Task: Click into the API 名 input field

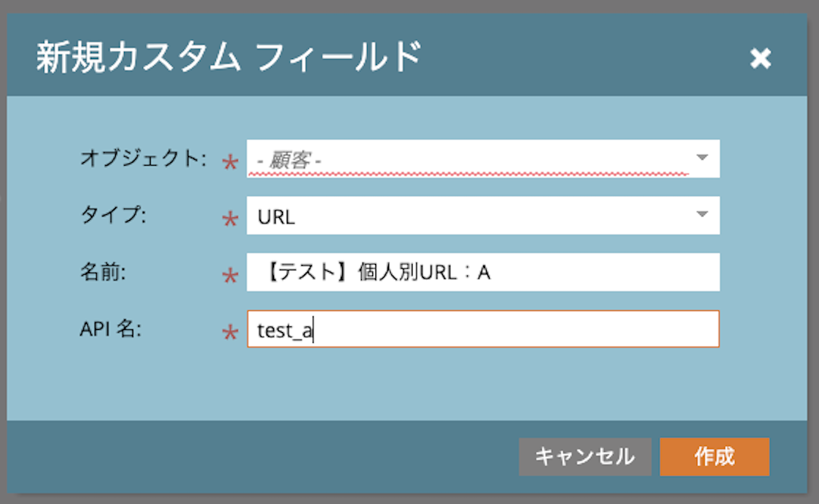Action: click(x=515, y=330)
